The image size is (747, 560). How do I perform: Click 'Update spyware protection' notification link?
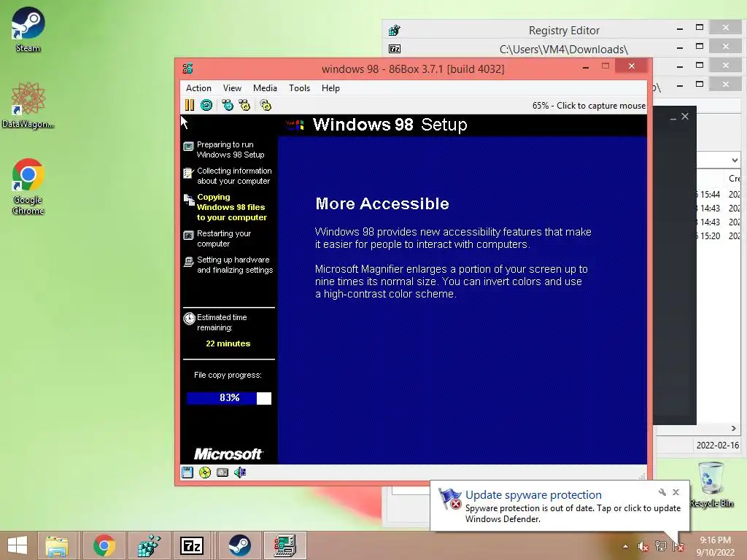533,495
